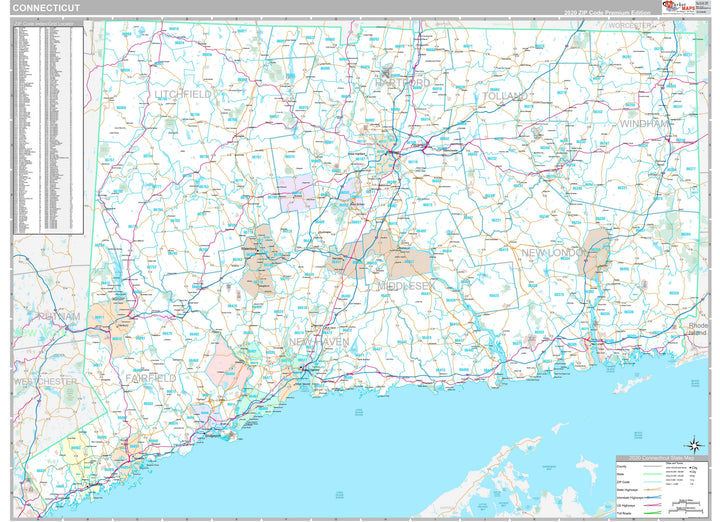Click the State Highways legend line sample
This screenshot has width=720, height=522.
[x=652, y=489]
